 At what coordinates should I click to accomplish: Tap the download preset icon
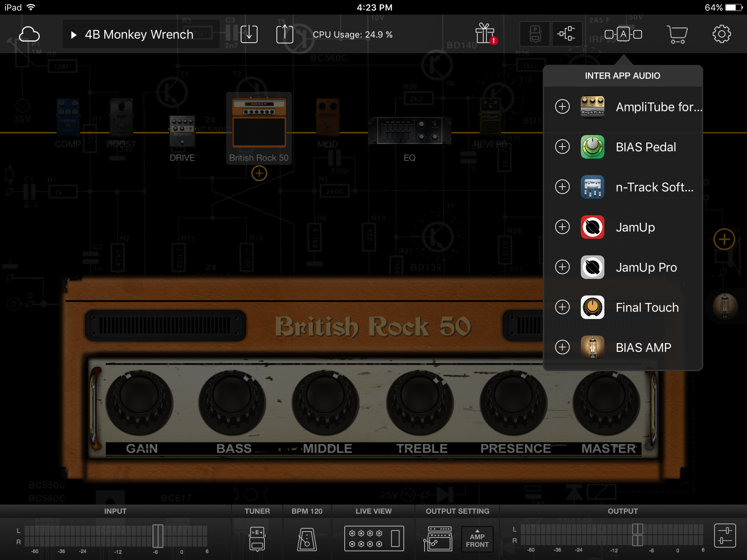(x=249, y=34)
